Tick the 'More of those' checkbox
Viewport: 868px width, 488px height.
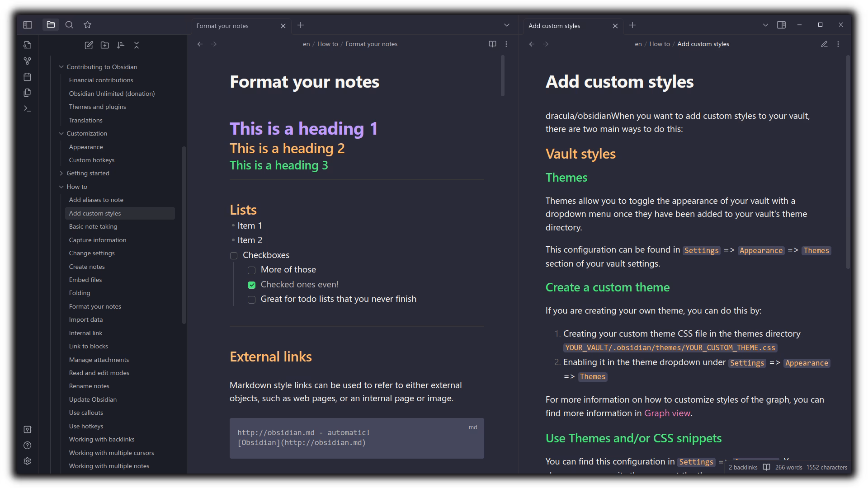(252, 270)
